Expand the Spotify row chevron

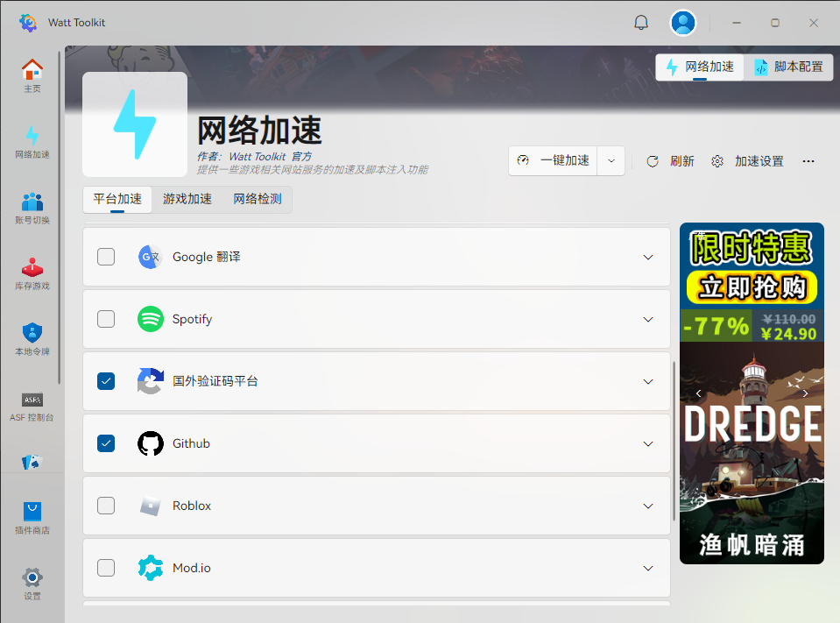(648, 319)
